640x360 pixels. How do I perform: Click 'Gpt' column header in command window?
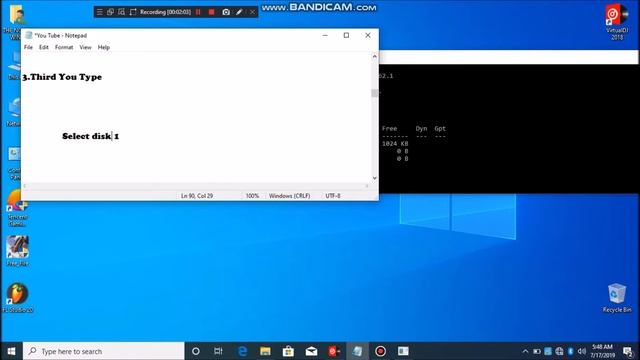pyautogui.click(x=440, y=129)
